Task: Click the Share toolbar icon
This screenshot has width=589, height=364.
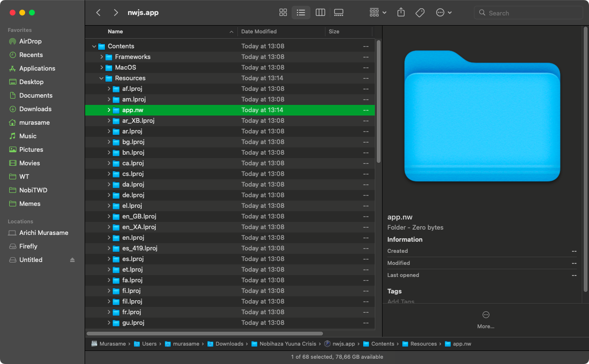Action: click(401, 13)
